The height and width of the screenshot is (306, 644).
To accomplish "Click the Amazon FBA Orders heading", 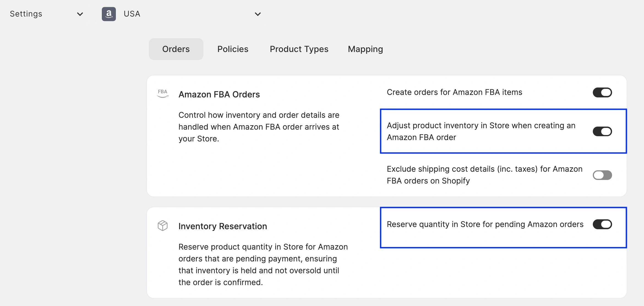I will [219, 94].
